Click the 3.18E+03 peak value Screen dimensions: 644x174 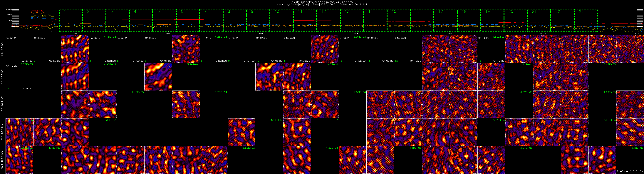pos(637,148)
